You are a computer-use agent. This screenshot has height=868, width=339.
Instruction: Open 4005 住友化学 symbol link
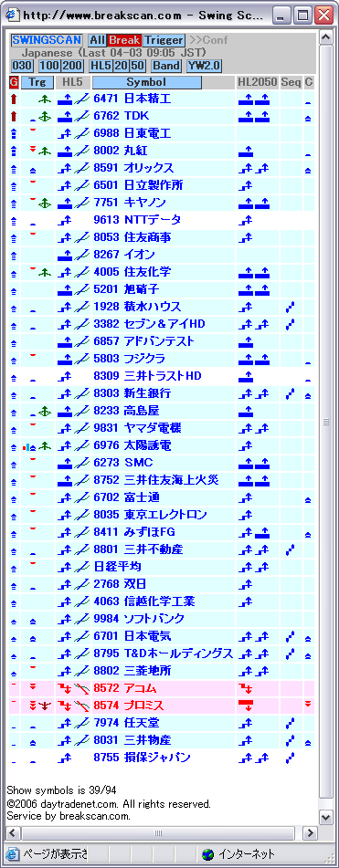pos(132,272)
